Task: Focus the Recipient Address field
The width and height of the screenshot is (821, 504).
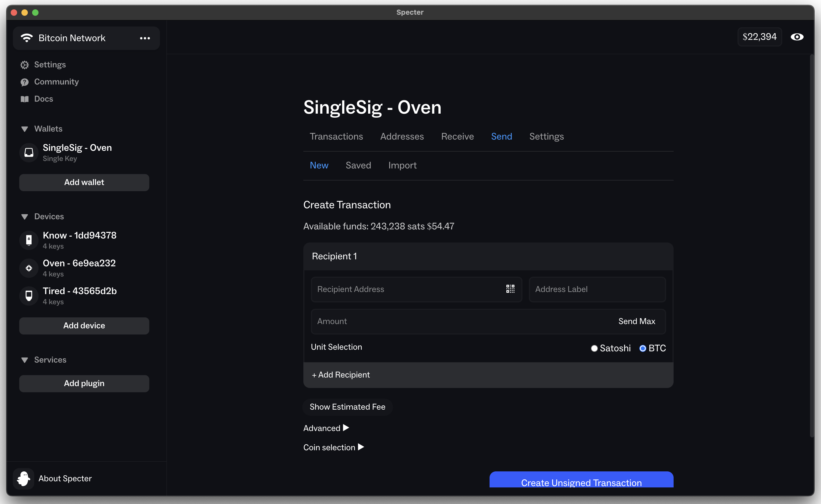Action: [416, 289]
